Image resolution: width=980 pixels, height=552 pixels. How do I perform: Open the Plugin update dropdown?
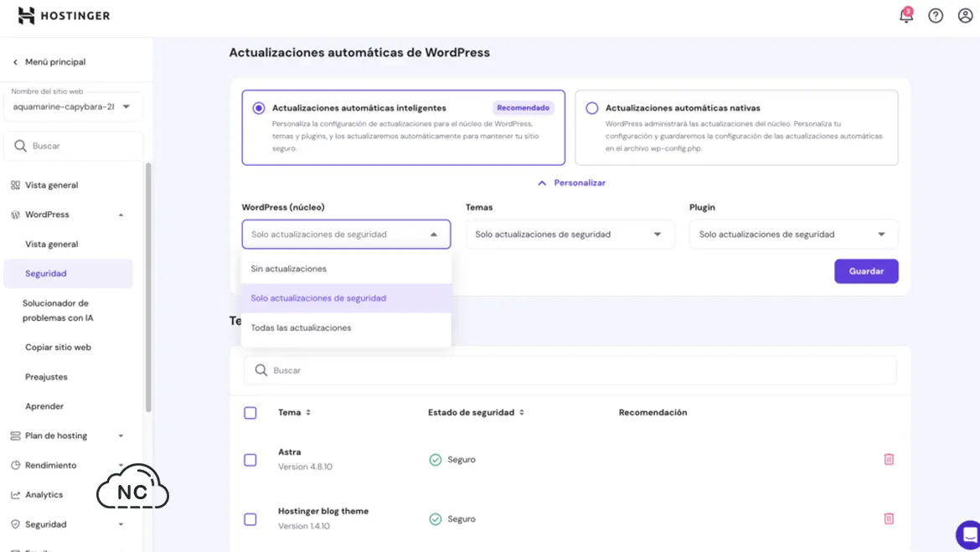click(x=794, y=235)
